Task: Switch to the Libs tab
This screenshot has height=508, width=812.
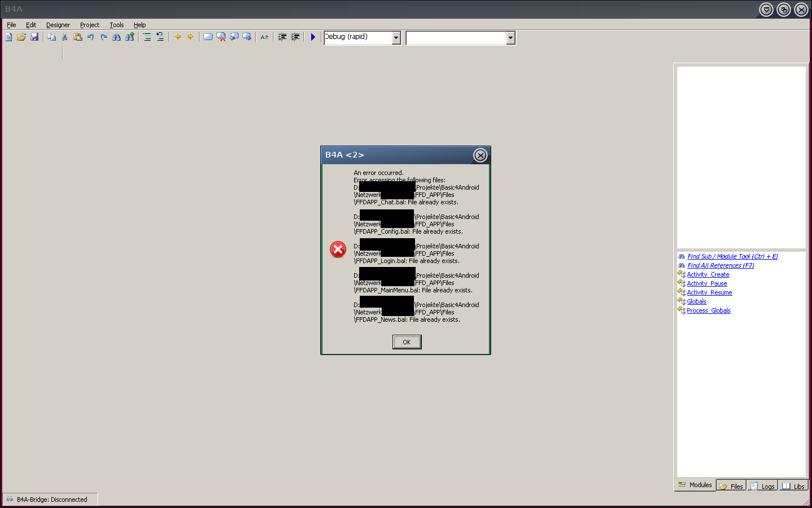Action: 793,486
